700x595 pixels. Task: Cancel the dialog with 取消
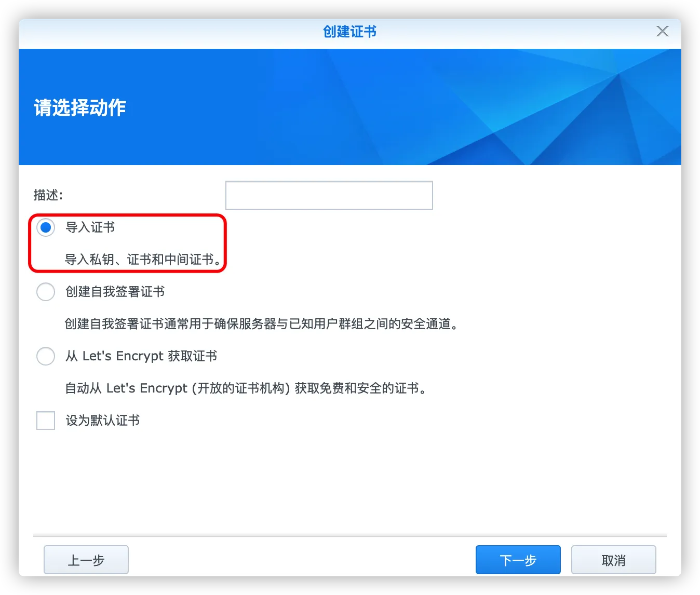tap(614, 560)
